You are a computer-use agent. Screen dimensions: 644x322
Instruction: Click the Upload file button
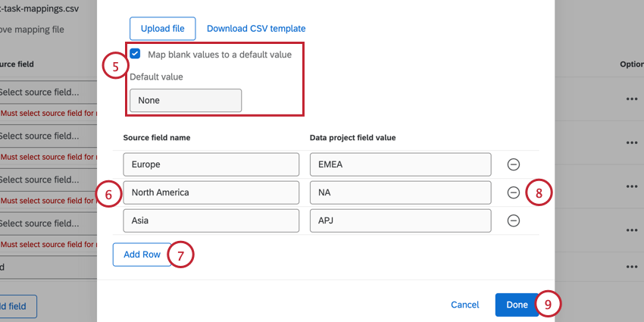162,29
